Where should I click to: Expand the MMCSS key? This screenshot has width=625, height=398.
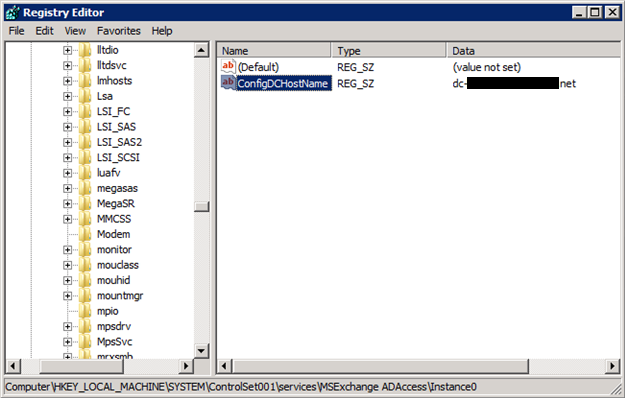[67, 219]
